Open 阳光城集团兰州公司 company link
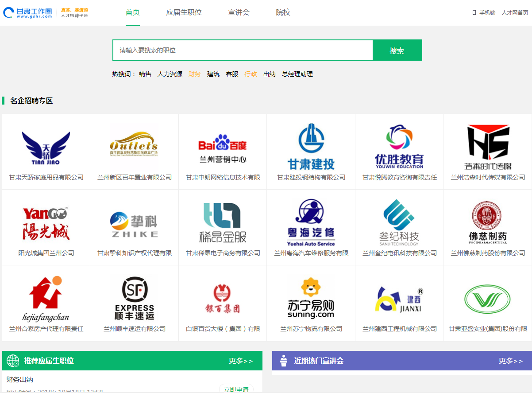 46,253
